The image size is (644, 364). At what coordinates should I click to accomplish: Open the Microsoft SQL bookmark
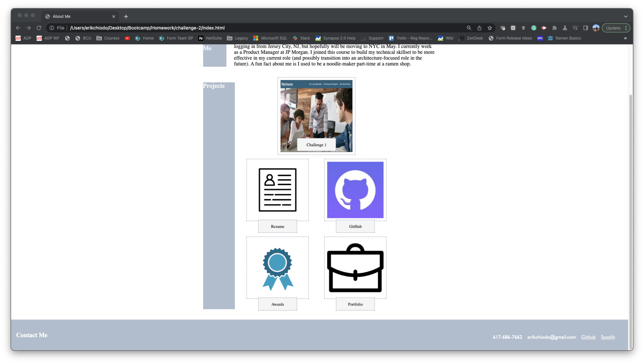point(270,38)
